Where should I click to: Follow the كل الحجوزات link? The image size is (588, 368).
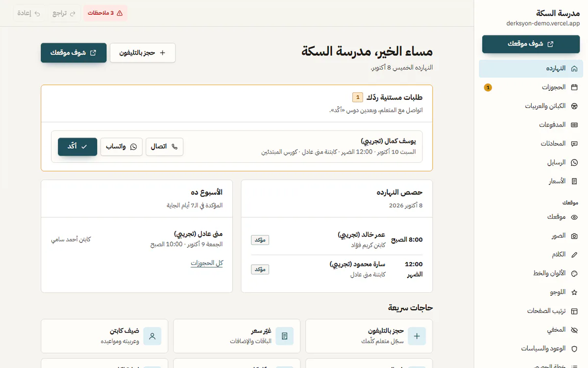point(207,263)
